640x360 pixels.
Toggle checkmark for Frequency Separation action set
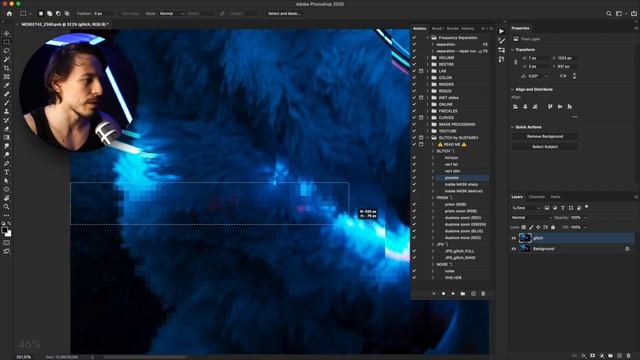(414, 38)
